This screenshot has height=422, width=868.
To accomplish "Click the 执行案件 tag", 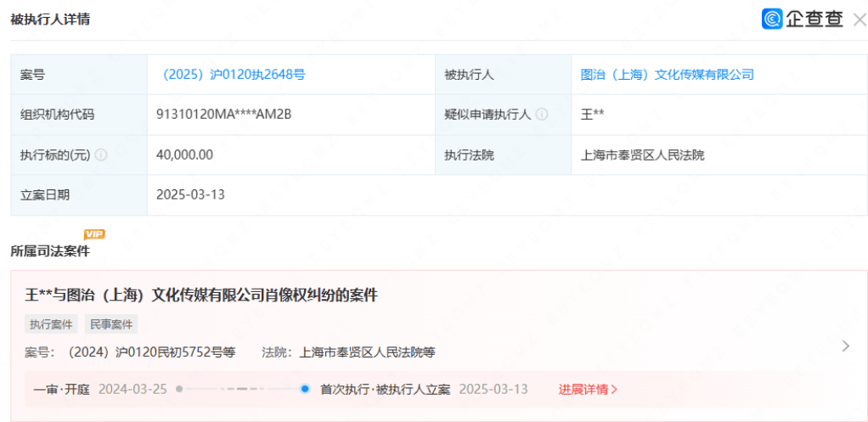I will [x=51, y=324].
